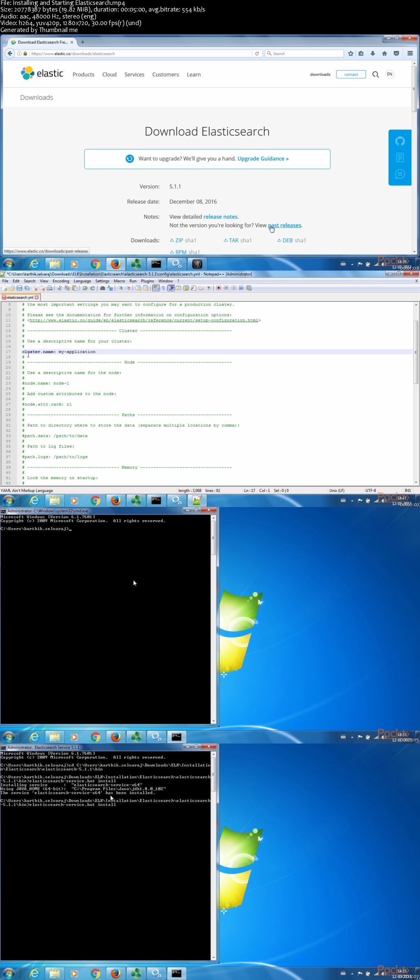
Task: Open the Language menu in Notepad++
Action: [x=82, y=281]
